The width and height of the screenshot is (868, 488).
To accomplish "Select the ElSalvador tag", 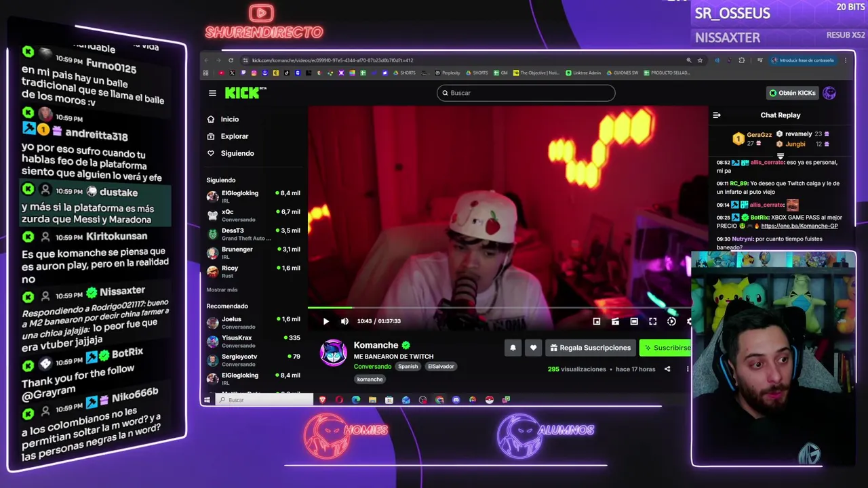I will tap(441, 367).
